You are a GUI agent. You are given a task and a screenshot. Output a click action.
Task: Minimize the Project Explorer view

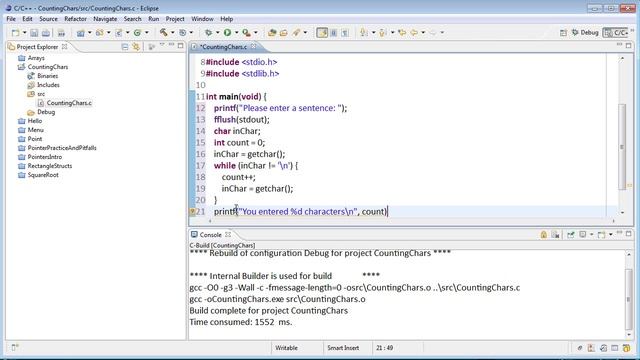point(171,45)
